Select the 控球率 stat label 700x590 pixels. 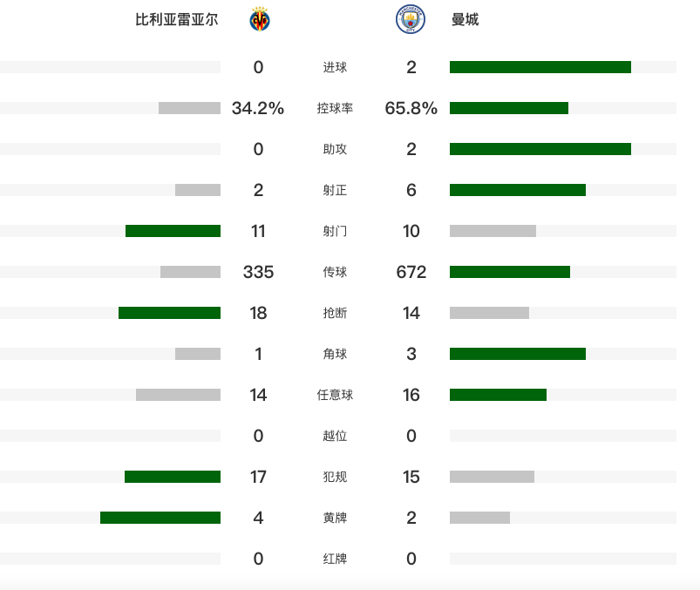335,109
